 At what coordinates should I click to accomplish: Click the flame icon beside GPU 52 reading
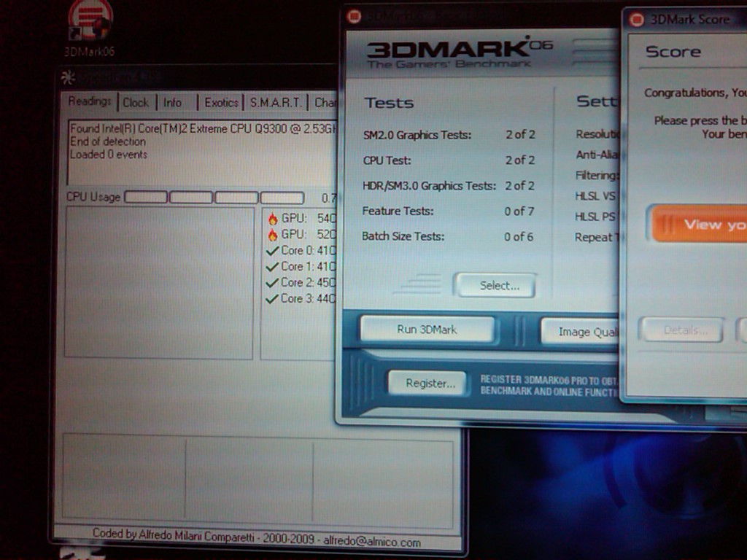273,235
